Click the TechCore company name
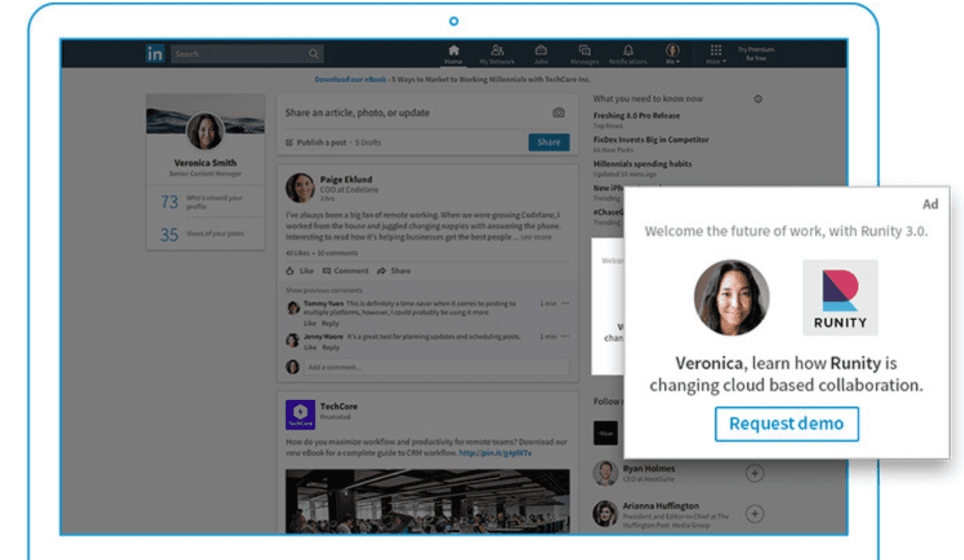The height and width of the screenshot is (560, 964). 339,406
